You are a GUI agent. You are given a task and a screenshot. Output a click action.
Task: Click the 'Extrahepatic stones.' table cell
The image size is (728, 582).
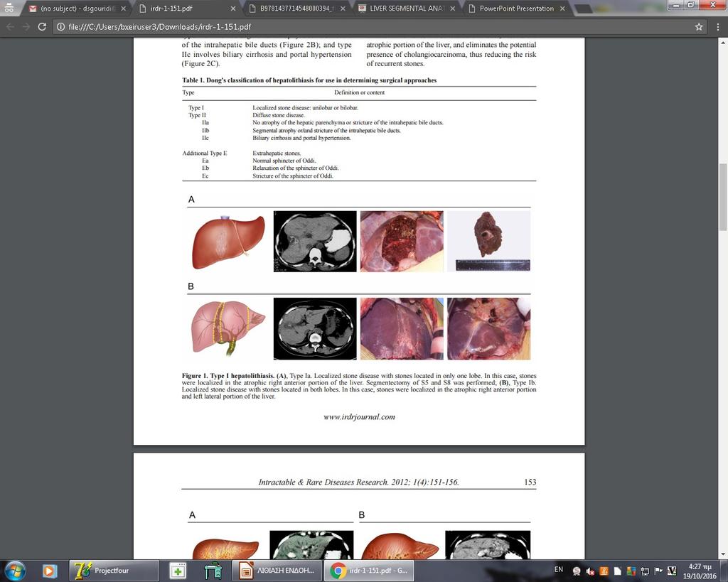point(277,153)
